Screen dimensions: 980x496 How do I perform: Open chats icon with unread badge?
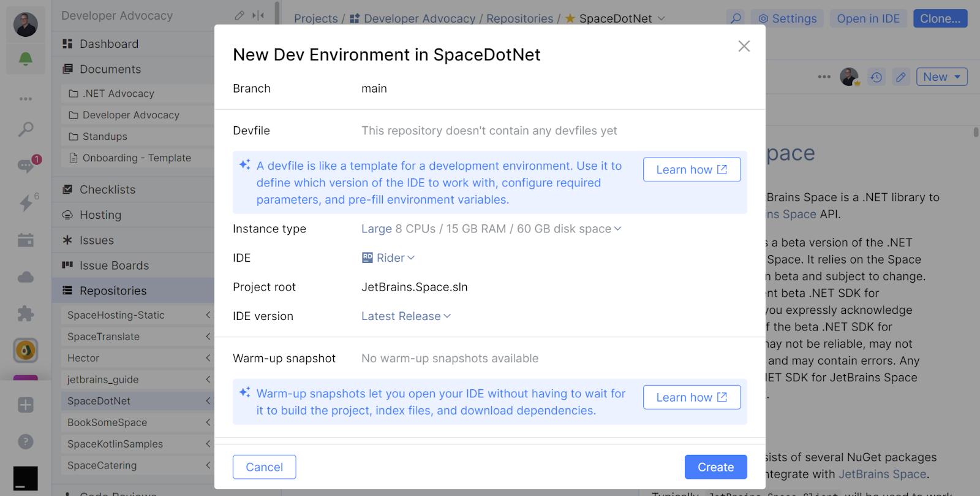click(26, 166)
